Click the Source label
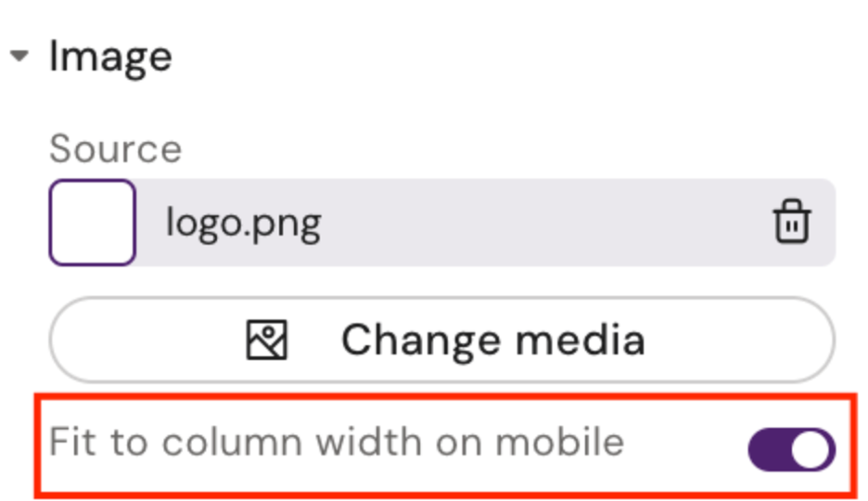The width and height of the screenshot is (868, 501). (x=115, y=148)
